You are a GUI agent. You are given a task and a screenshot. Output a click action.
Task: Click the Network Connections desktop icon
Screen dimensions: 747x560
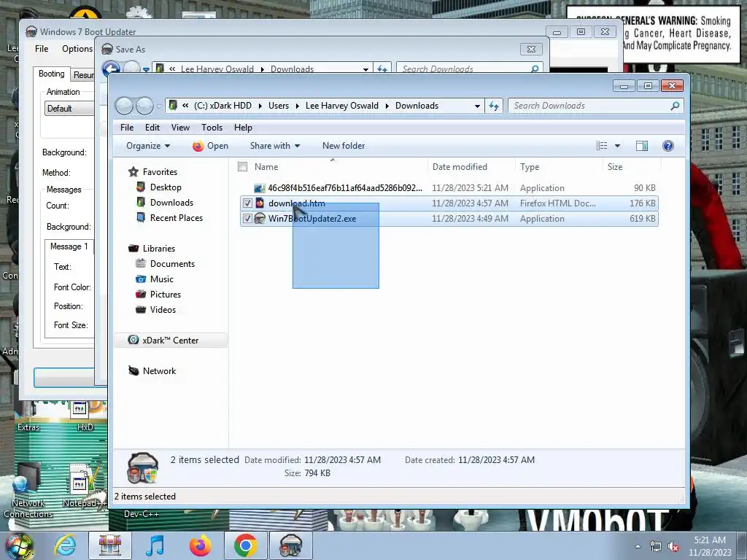coord(27,491)
